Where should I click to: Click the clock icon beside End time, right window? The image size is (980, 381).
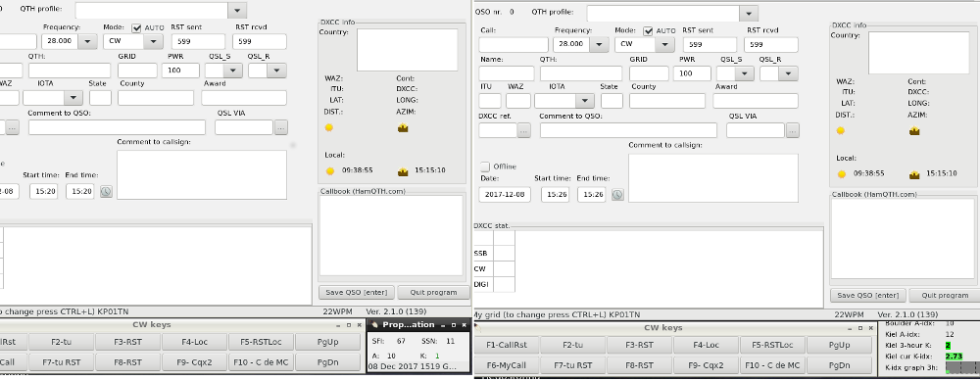[617, 195]
